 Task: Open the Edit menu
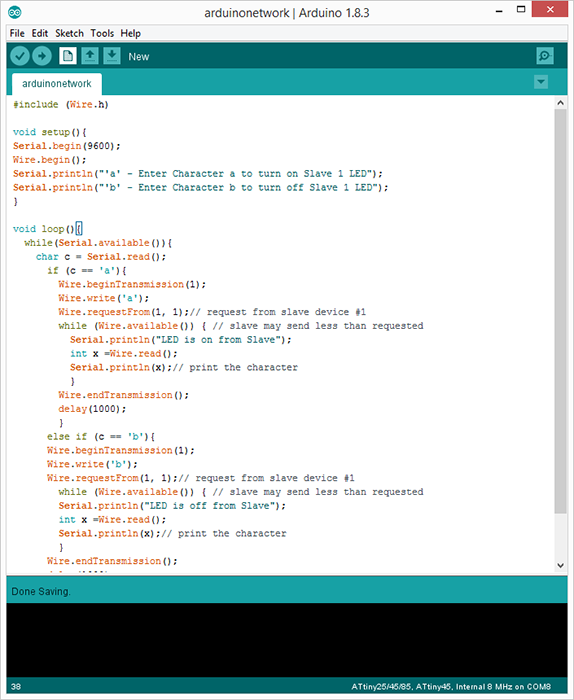point(40,33)
